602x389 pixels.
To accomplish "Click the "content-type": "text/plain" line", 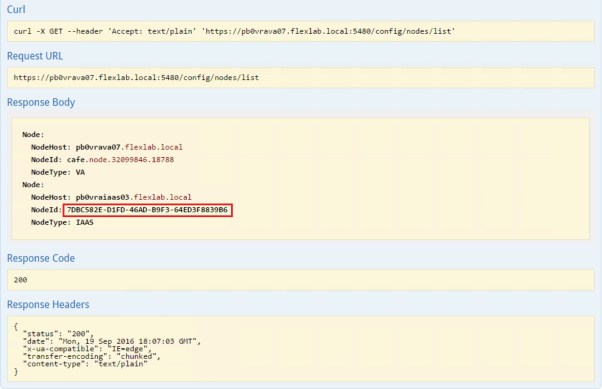I will 85,364.
